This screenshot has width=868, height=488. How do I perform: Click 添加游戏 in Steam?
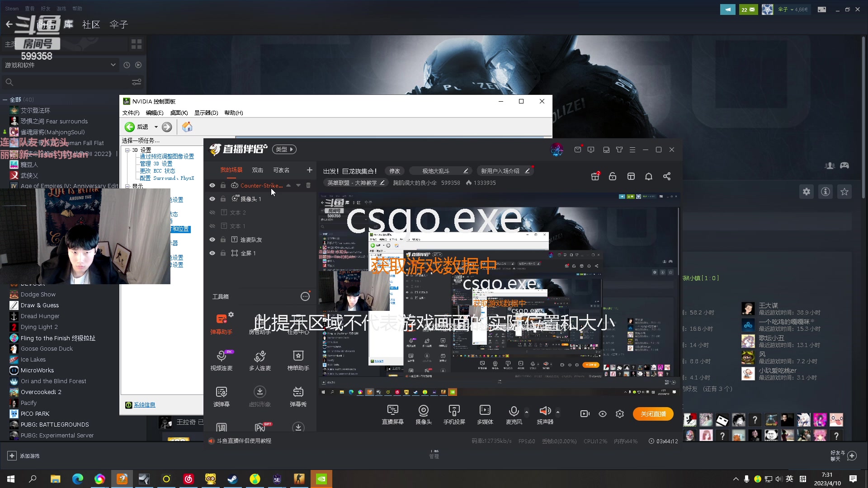click(x=24, y=456)
